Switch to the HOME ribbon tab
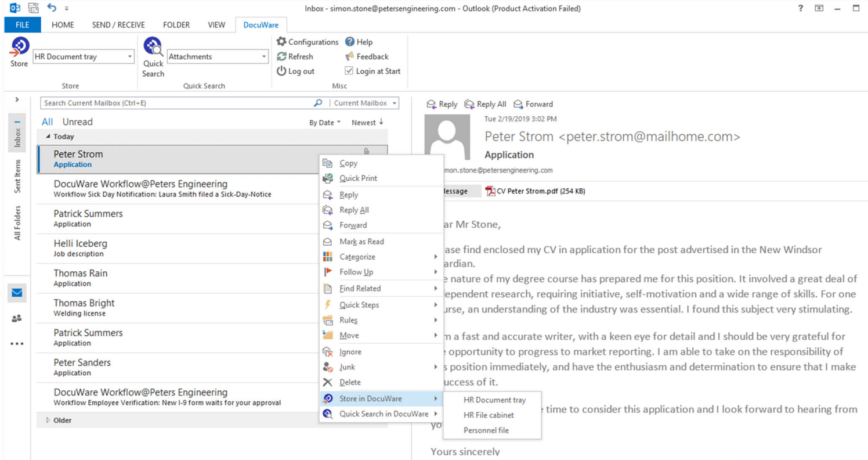This screenshot has height=460, width=868. point(63,25)
